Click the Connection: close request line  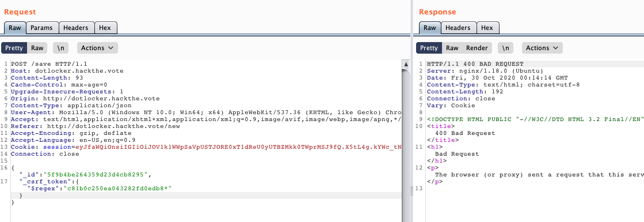point(45,154)
